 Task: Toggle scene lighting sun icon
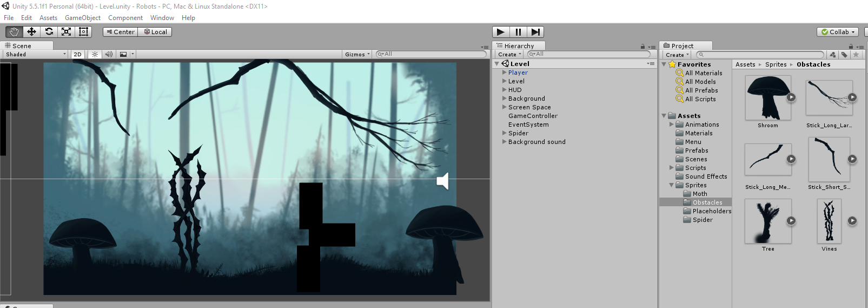[x=95, y=54]
